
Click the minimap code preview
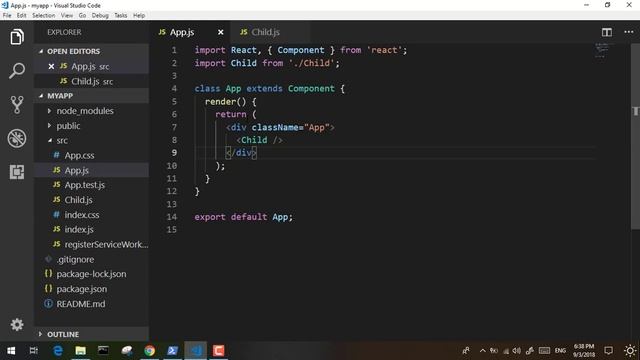click(602, 50)
